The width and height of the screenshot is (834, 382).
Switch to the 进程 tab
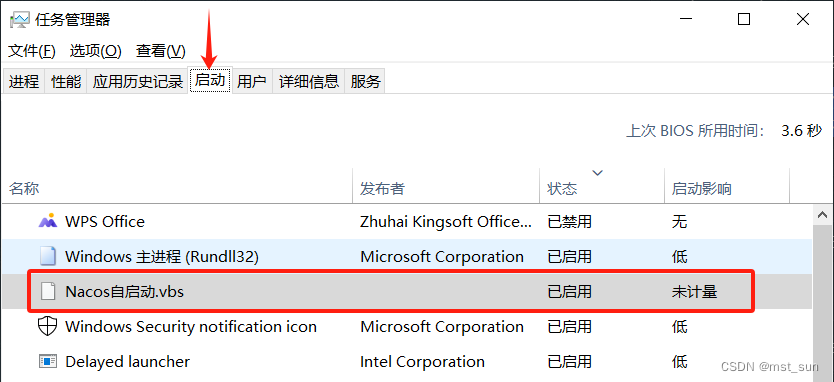(x=24, y=81)
